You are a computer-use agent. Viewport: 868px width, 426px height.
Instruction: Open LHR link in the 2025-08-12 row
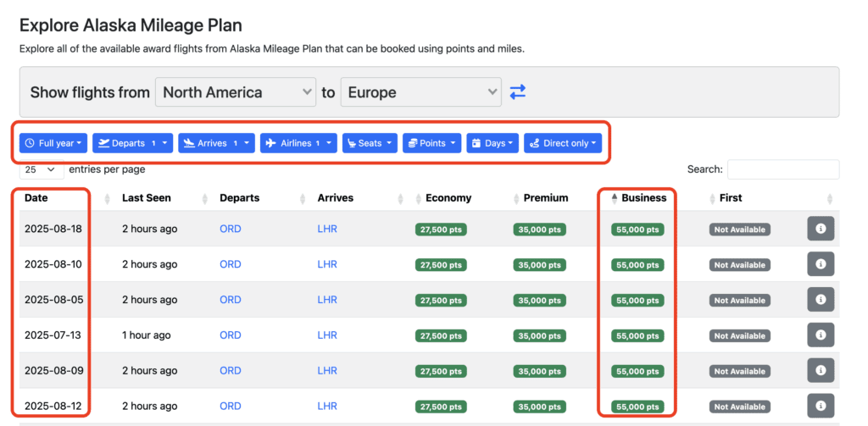point(327,406)
